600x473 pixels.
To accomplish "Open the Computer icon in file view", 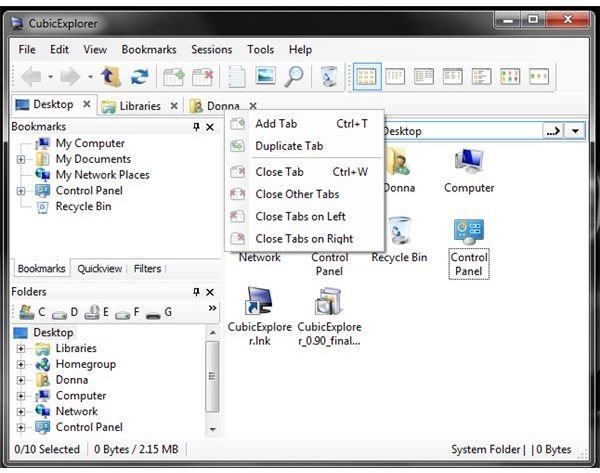I will point(469,170).
